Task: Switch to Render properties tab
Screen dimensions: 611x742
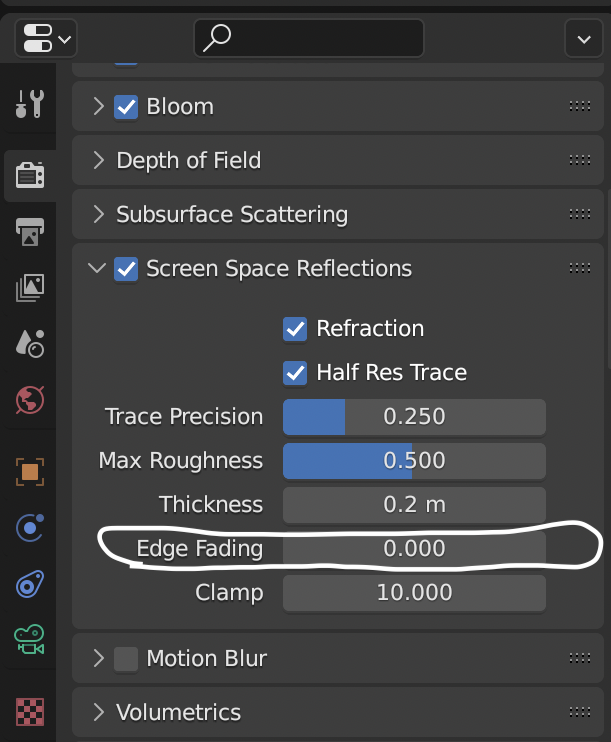Action: pos(30,176)
